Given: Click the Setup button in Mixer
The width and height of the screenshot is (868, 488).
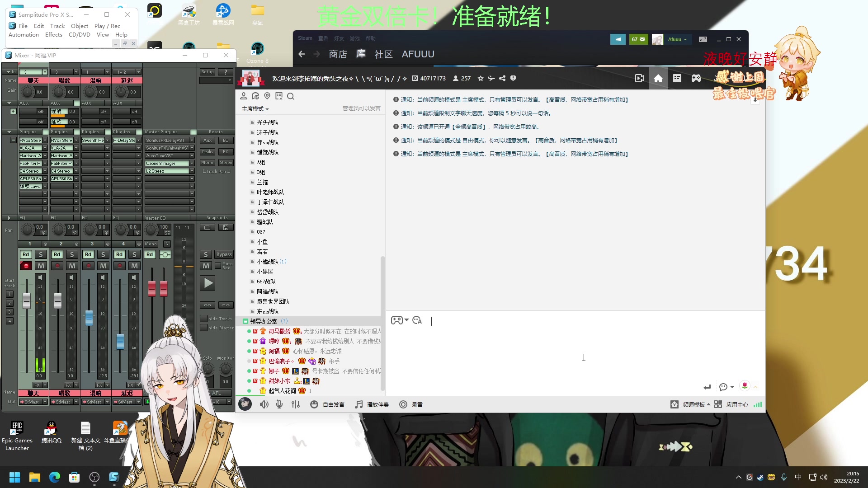Looking at the screenshot, I should click(x=208, y=72).
